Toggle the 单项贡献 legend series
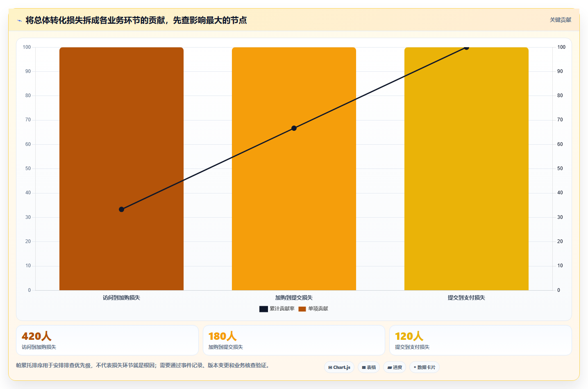Viewport: 588px width, 389px height. pyautogui.click(x=313, y=309)
